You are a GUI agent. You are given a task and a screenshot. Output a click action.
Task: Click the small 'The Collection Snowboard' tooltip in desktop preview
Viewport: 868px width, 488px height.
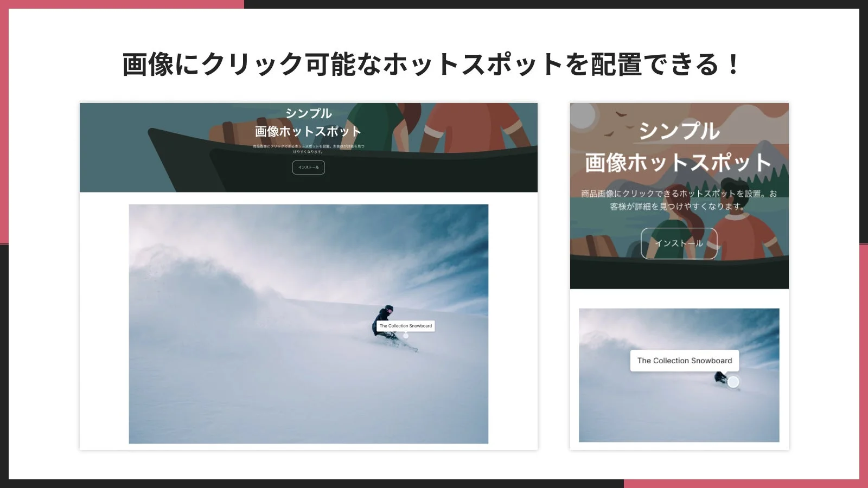(406, 326)
